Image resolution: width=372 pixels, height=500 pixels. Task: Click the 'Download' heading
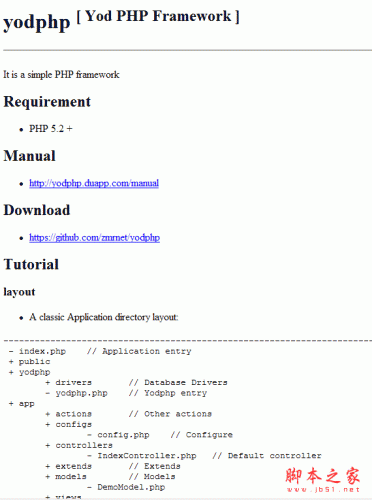click(37, 210)
